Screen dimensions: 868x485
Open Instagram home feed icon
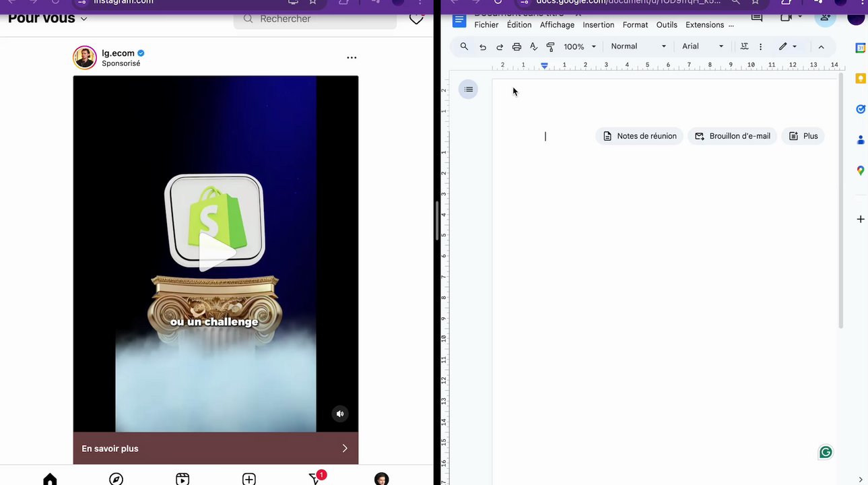point(50,479)
